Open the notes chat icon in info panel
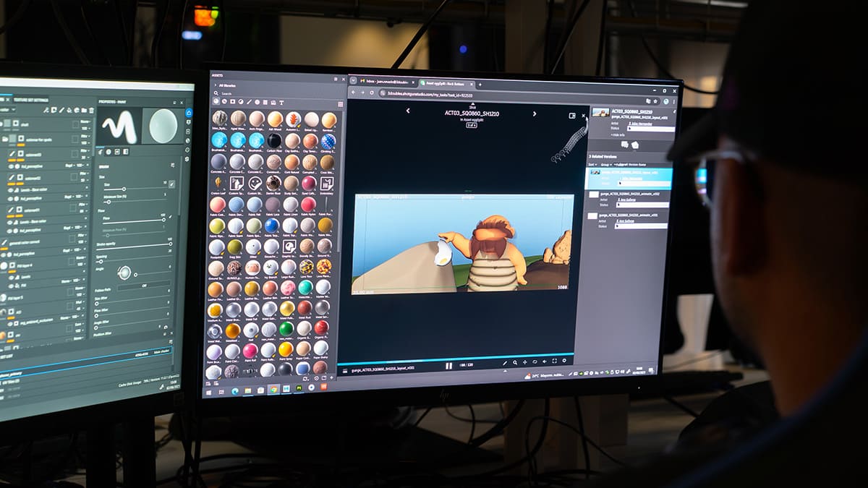Screen dimensions: 868x488 pos(624,145)
